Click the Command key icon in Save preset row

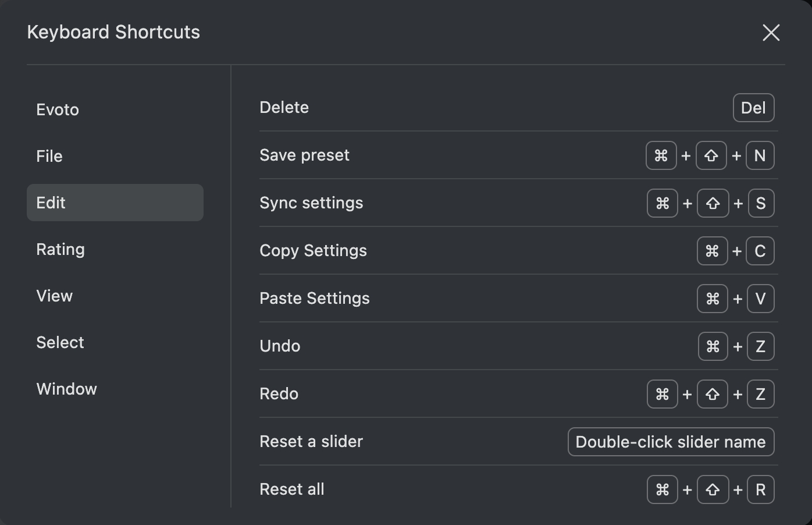(661, 155)
